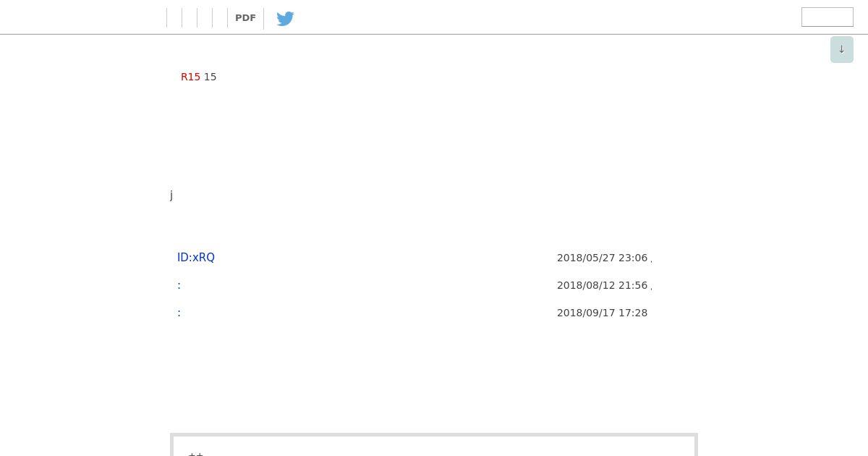Click the first empty toolbar slot left of PDF
The height and width of the screenshot is (456, 868).
pos(174,18)
